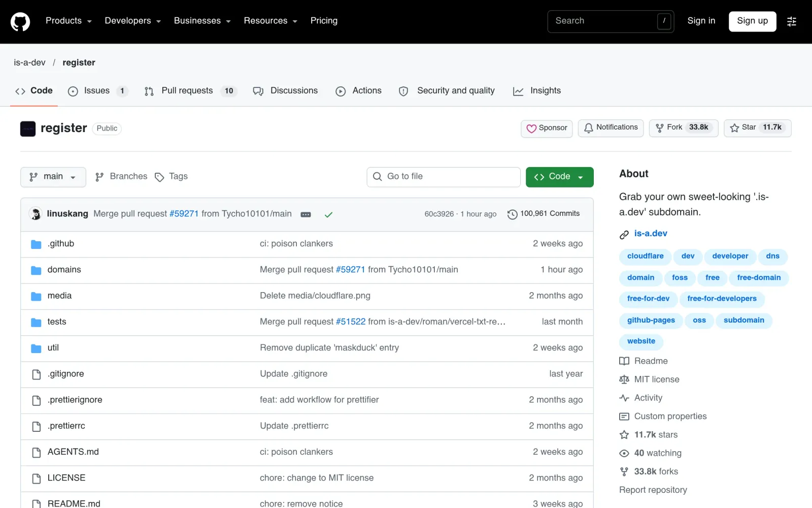This screenshot has height=508, width=812.
Task: Fork the register repository
Action: pos(684,128)
